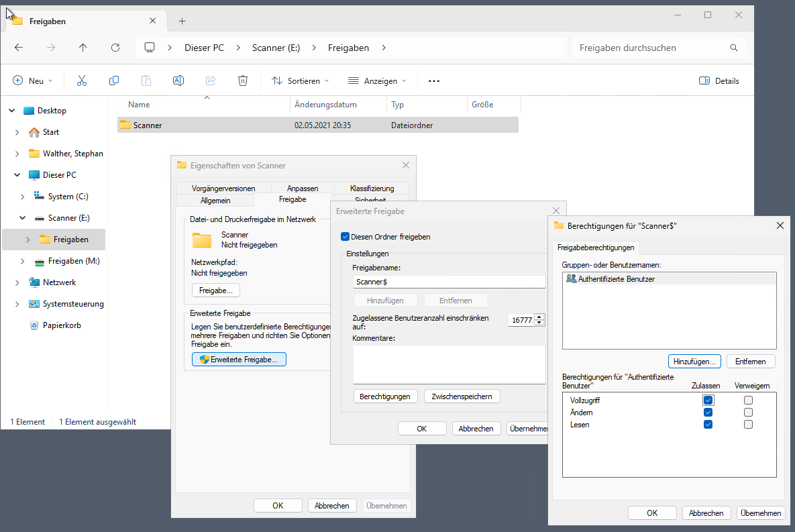Viewport: 795px width, 532px height.
Task: Refresh the Freigaben folder view
Action: pos(115,48)
